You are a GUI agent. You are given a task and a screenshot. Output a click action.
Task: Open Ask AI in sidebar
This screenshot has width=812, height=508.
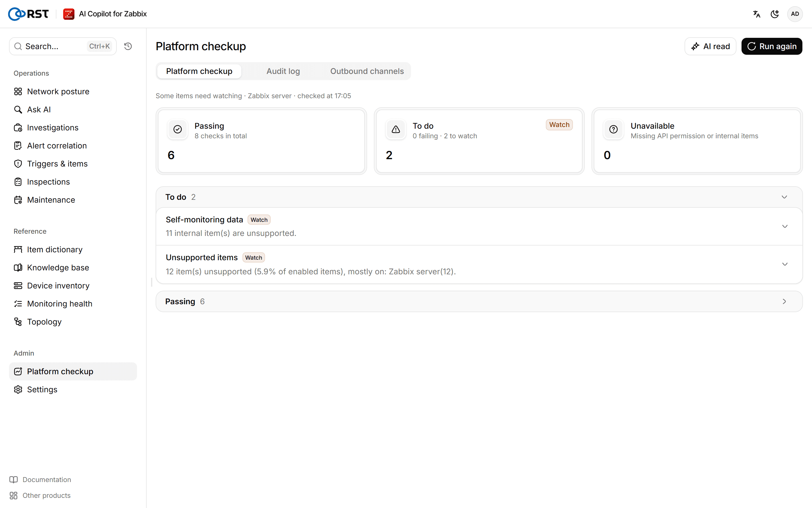(x=73, y=110)
